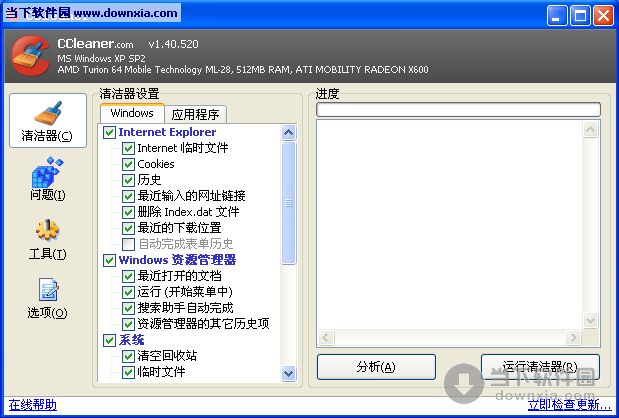Click the results pane text area

pyautogui.click(x=450, y=225)
